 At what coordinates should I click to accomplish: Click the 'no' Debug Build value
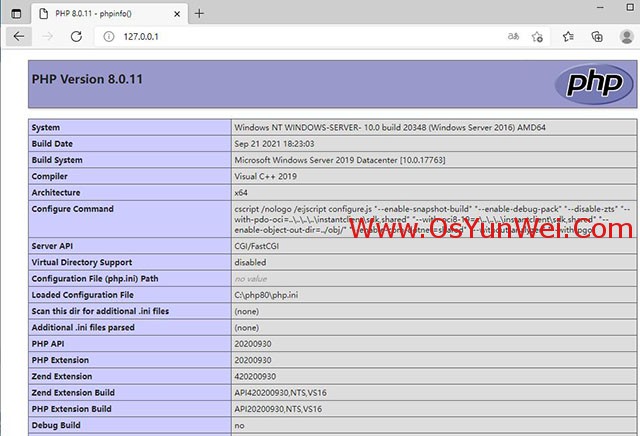pyautogui.click(x=239, y=426)
